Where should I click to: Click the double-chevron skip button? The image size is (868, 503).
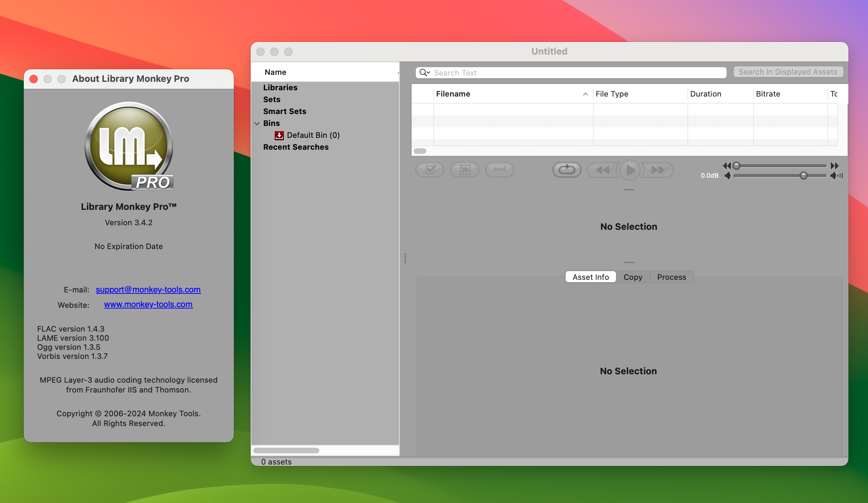tap(464, 170)
